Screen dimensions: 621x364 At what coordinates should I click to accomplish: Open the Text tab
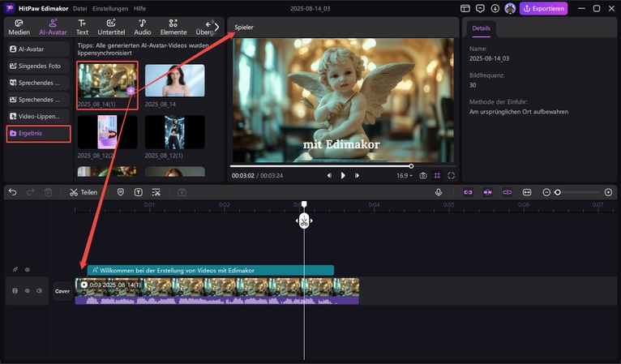click(x=82, y=28)
